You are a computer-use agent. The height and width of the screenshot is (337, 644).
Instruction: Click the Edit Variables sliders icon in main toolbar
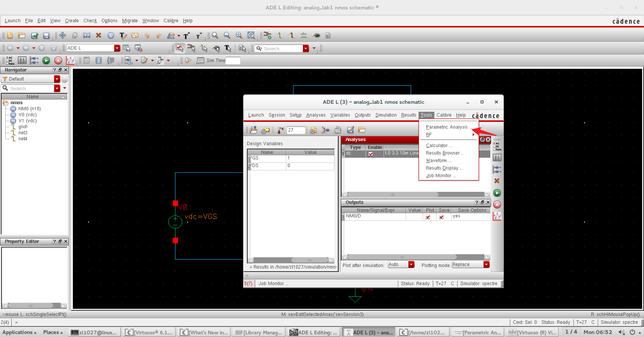coord(22,60)
